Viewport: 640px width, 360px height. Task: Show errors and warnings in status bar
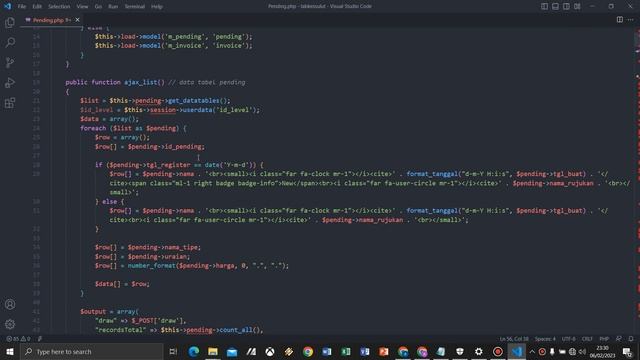[x=18, y=339]
